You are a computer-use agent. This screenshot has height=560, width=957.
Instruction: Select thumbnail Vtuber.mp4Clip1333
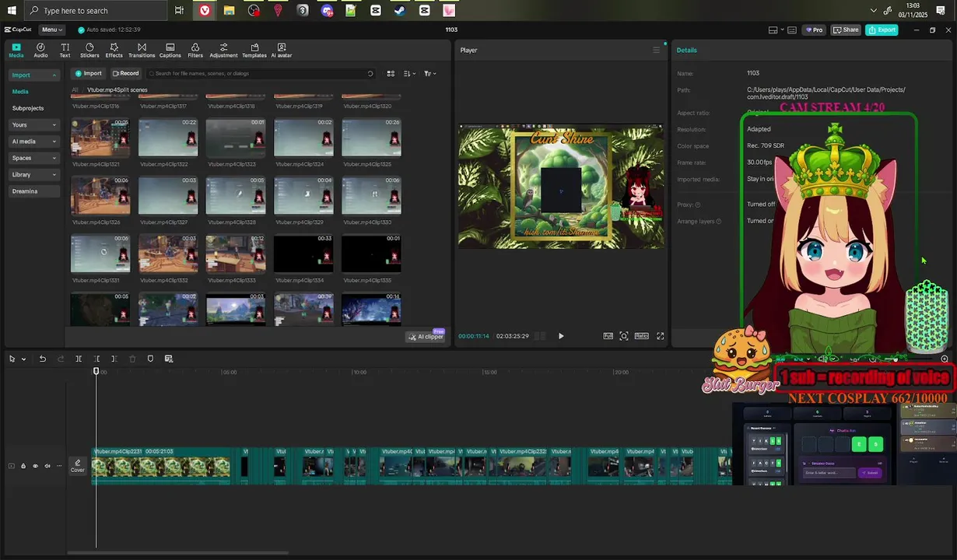[x=235, y=254]
